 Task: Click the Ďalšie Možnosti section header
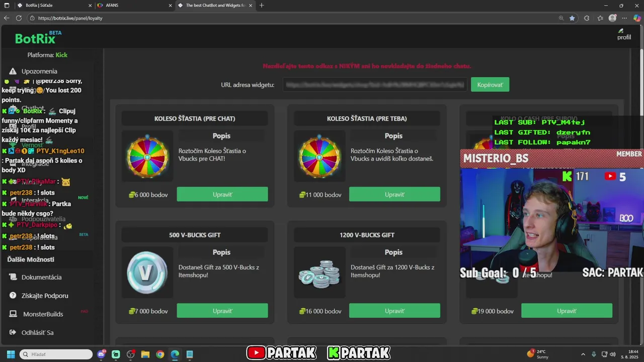pos(31,259)
